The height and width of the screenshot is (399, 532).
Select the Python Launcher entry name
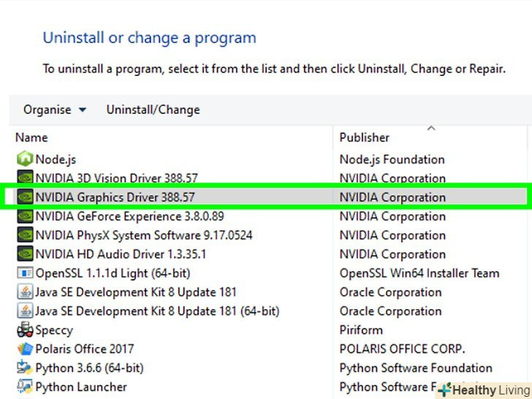pos(81,387)
